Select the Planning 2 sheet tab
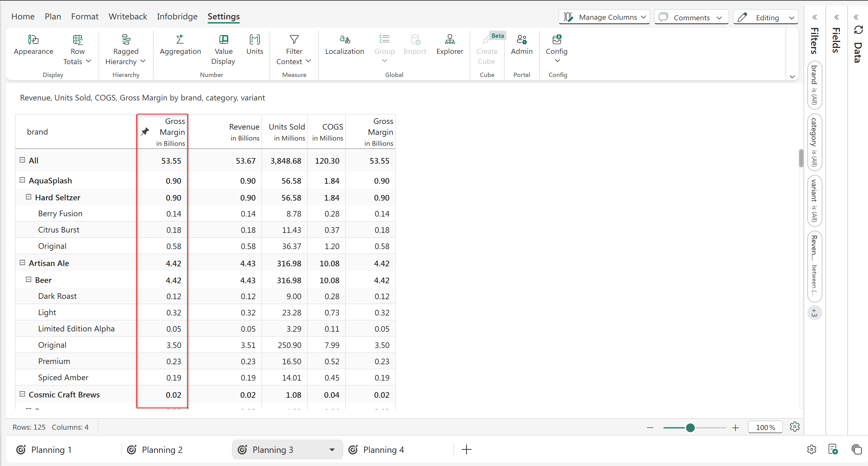868x466 pixels. point(162,450)
